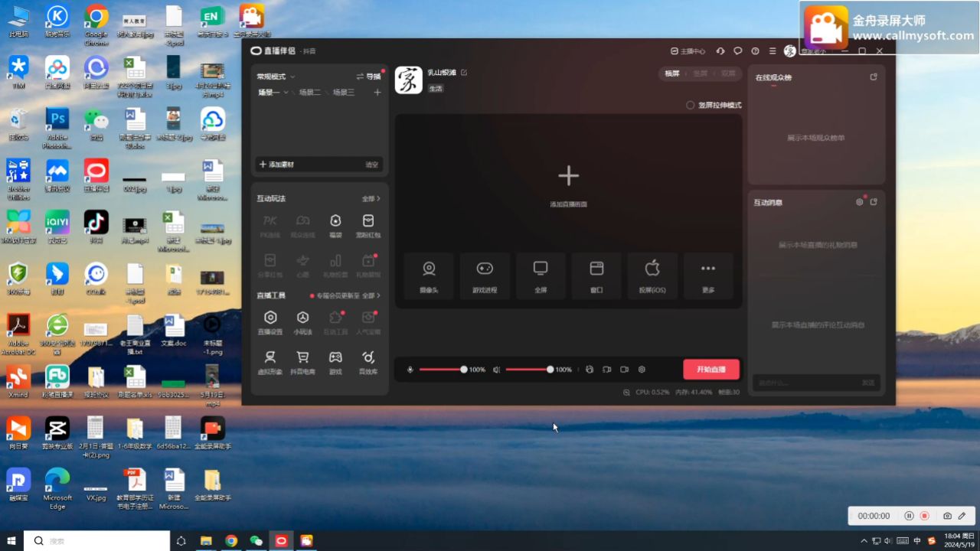Expand the 常规模式 mode dropdown
980x551 pixels.
pos(276,77)
